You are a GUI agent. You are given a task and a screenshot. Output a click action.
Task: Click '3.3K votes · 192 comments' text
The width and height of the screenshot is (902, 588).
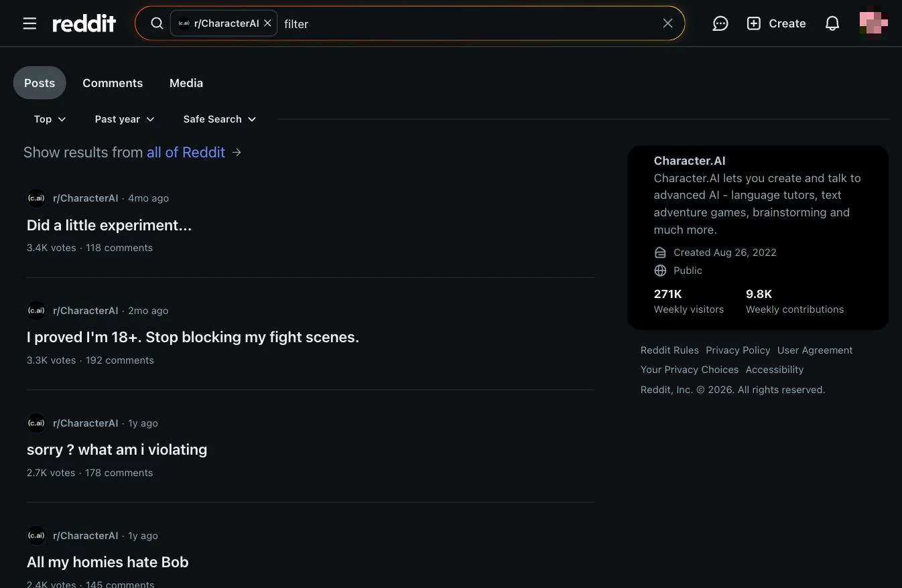point(90,360)
